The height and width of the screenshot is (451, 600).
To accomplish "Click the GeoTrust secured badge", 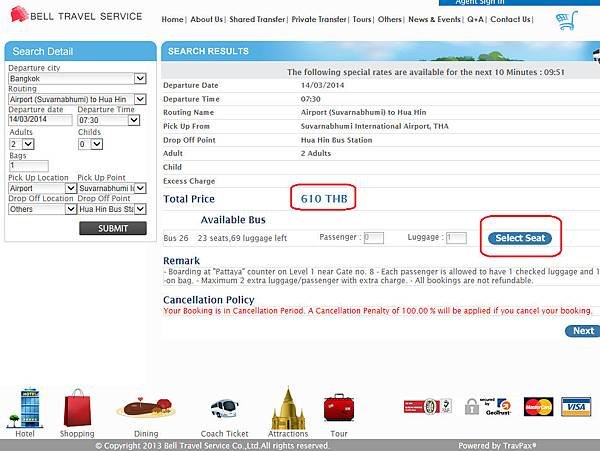I will point(488,407).
